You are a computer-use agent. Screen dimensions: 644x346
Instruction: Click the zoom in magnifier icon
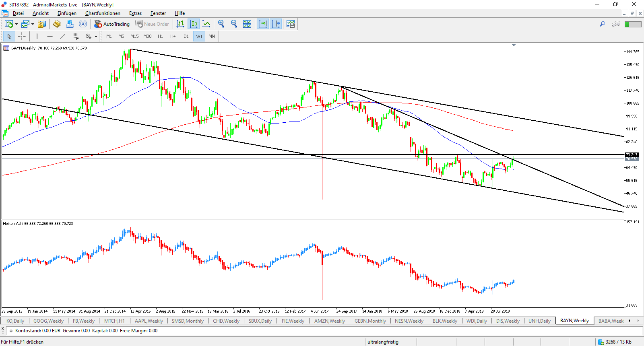tap(221, 24)
